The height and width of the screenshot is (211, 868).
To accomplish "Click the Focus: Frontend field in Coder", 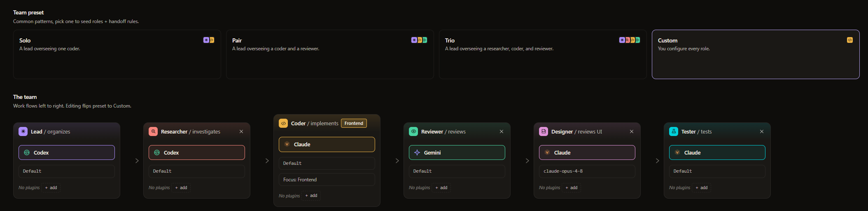I will 327,180.
